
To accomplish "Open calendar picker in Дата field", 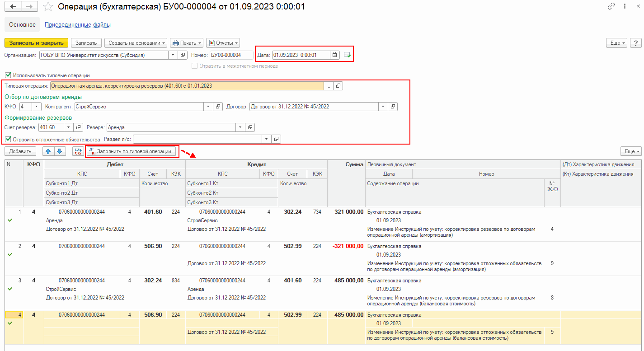I will [335, 55].
